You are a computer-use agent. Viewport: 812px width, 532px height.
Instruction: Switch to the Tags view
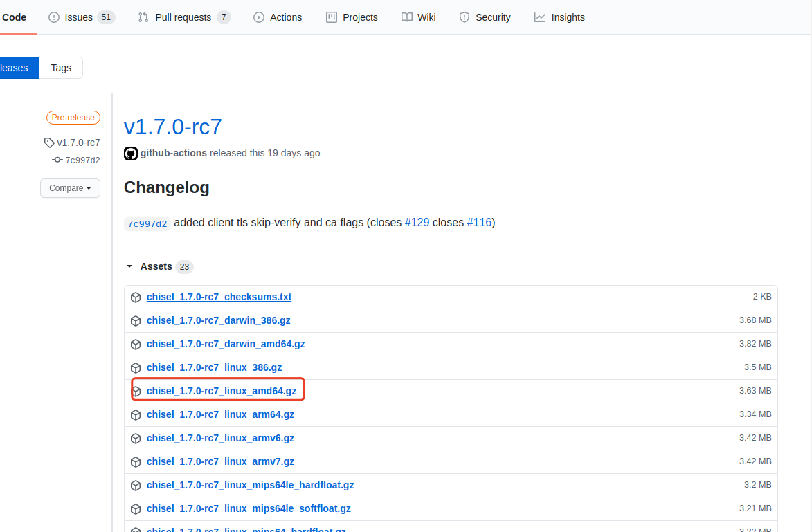[x=61, y=68]
